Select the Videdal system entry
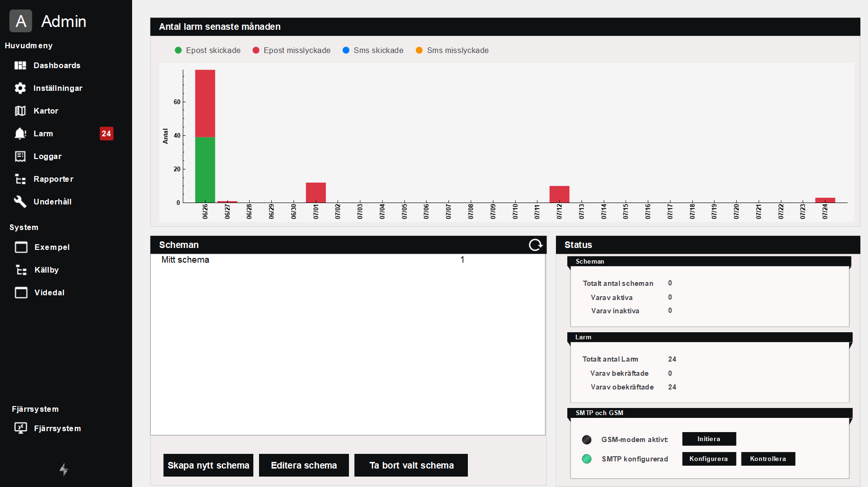This screenshot has height=487, width=868. (x=49, y=292)
